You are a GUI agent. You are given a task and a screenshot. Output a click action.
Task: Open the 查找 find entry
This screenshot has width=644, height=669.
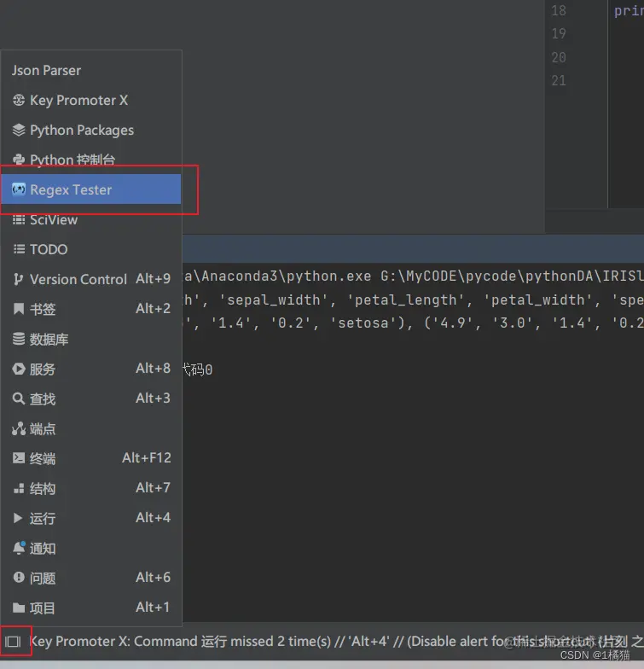[90, 399]
